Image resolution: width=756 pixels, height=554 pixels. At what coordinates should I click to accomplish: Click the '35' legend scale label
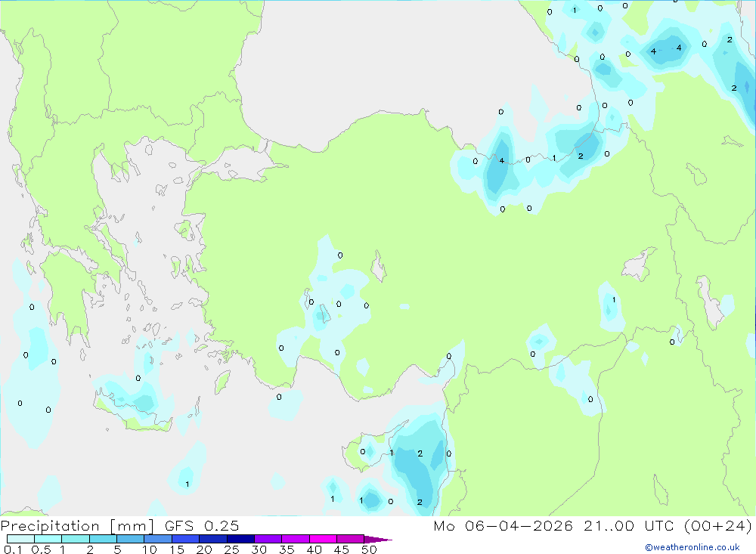pos(287,549)
